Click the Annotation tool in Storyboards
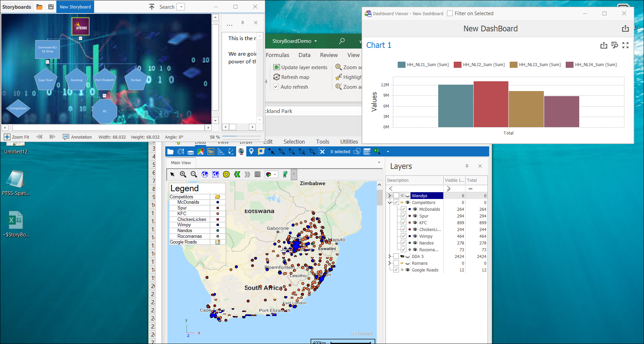Screen dimensions: 644x344 77,137
